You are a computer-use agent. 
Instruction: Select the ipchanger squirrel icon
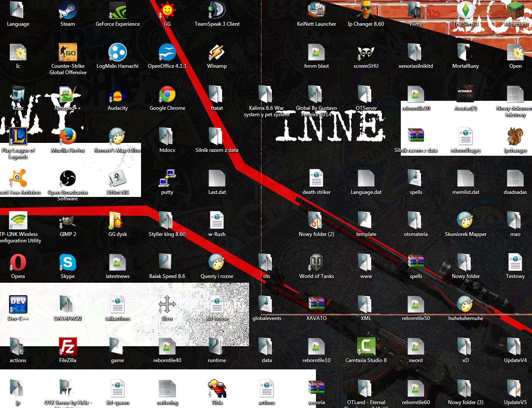point(515,136)
